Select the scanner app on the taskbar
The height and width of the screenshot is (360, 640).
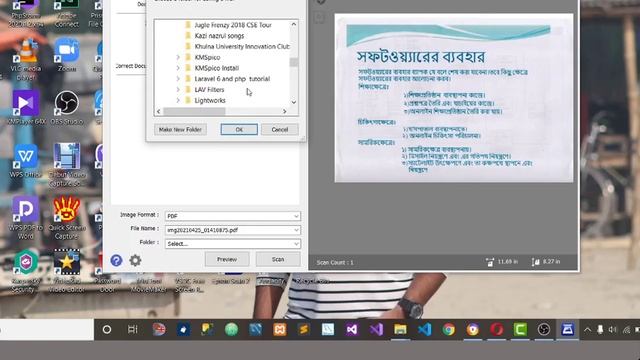(568, 329)
